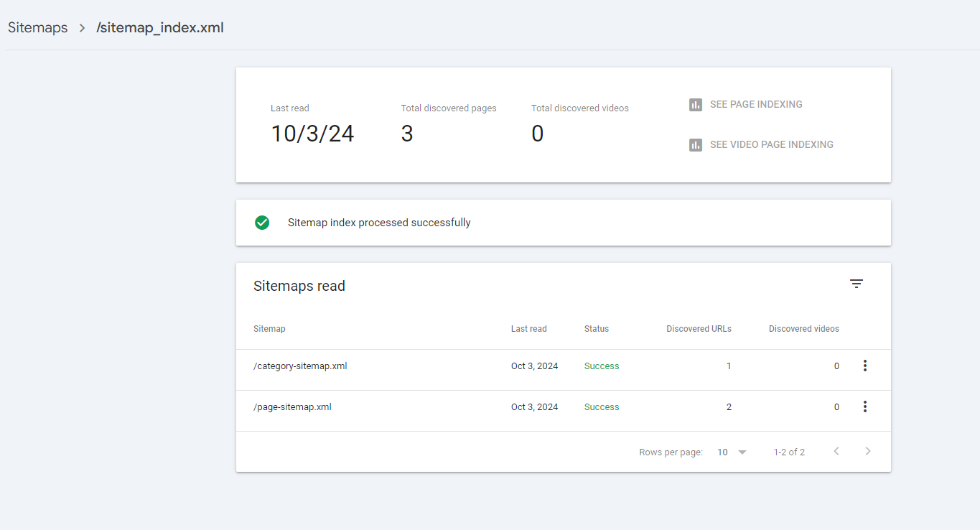Click the Status column header
The width and height of the screenshot is (980, 530).
pyautogui.click(x=596, y=329)
